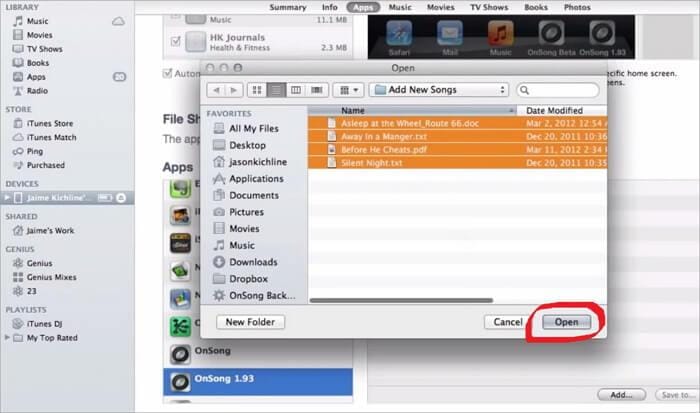Screen dimensions: 700x413
Task: Create a New Folder in dialog
Action: tap(250, 322)
